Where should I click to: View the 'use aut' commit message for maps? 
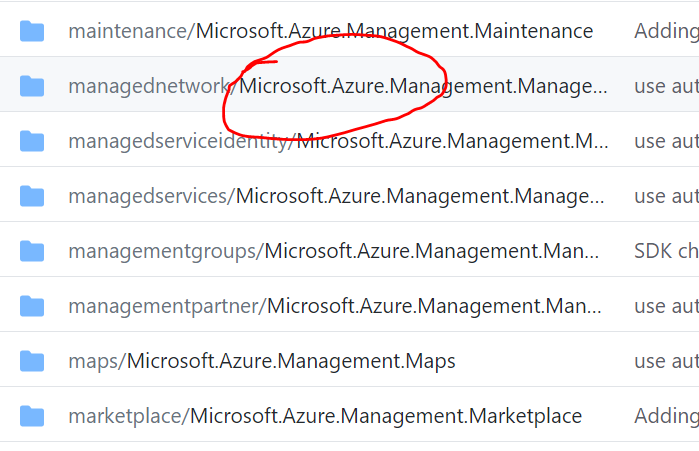(666, 361)
